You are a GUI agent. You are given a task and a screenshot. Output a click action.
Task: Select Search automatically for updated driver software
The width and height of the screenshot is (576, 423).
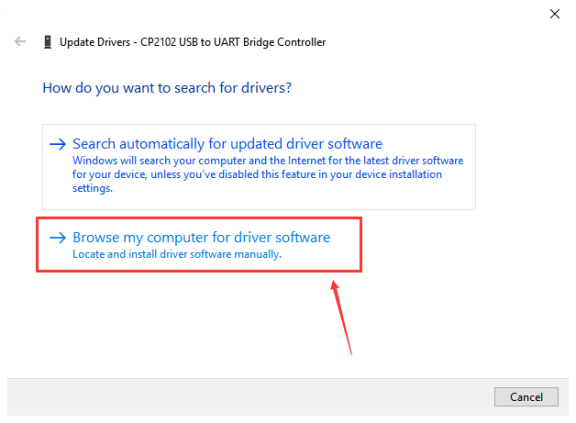pos(227,144)
